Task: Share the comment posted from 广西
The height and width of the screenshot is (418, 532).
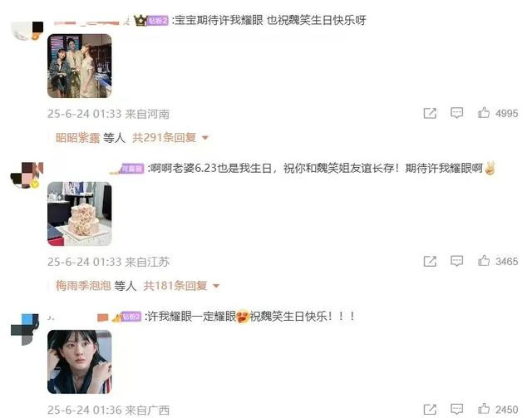Action: (x=430, y=409)
